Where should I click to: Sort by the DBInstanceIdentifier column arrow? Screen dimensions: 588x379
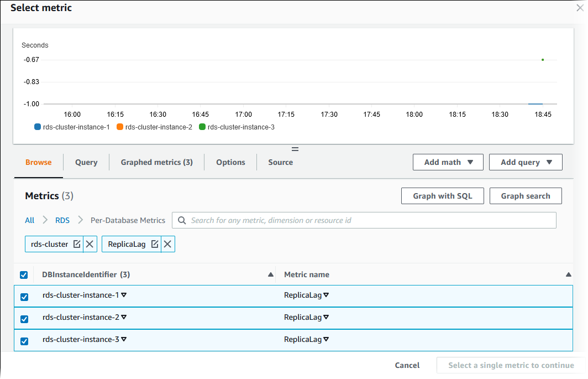tap(270, 274)
